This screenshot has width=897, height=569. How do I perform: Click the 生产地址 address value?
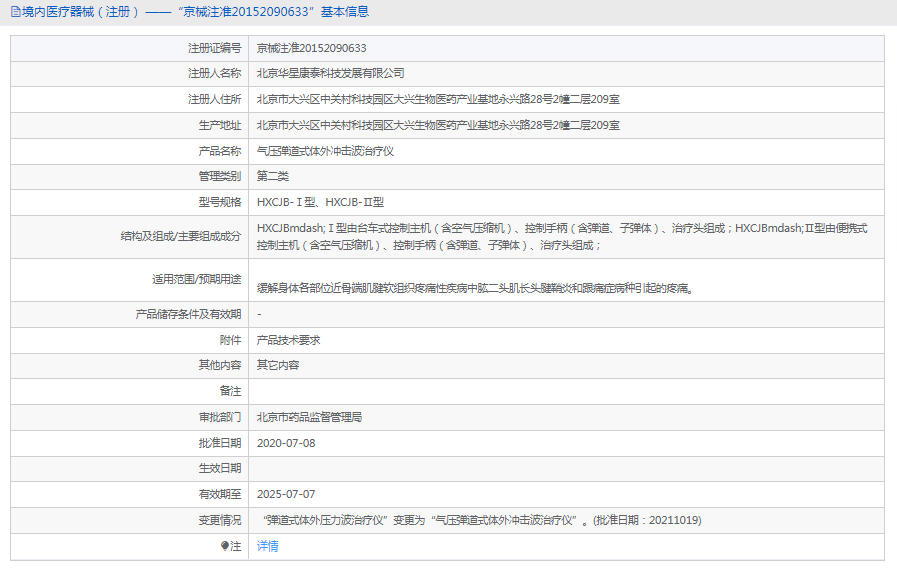(x=438, y=125)
